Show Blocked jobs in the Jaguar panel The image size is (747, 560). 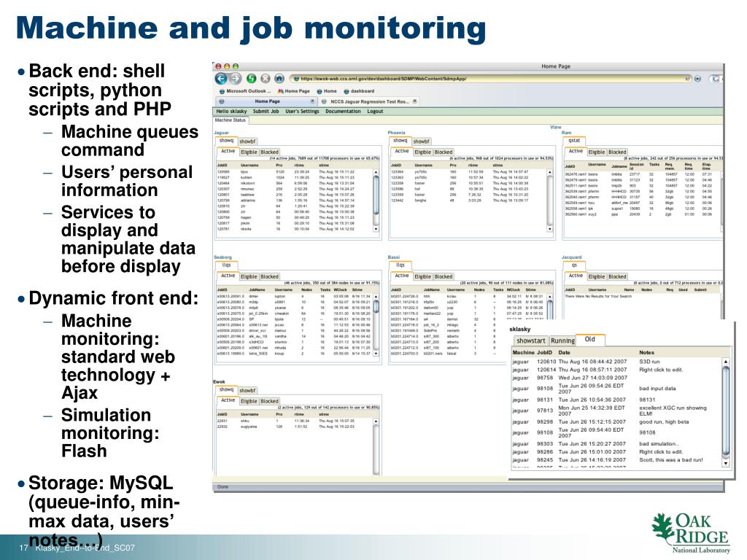[x=269, y=152]
